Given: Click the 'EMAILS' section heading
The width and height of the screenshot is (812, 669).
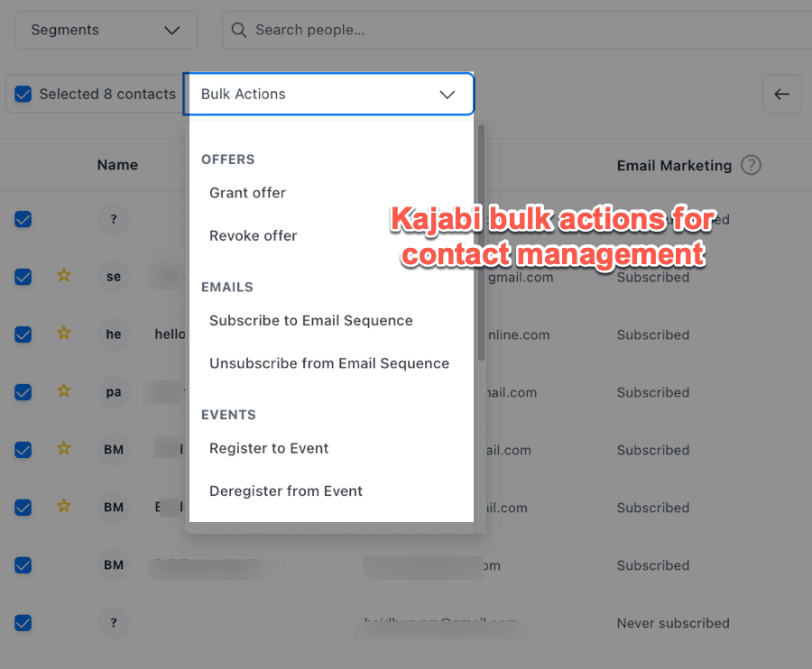Looking at the screenshot, I should click(x=227, y=287).
